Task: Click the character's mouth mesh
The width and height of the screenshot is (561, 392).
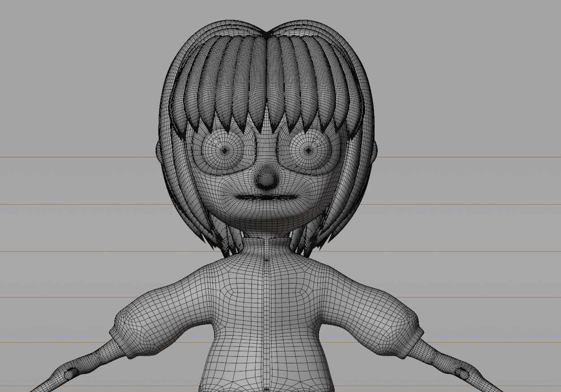Action: click(267, 197)
